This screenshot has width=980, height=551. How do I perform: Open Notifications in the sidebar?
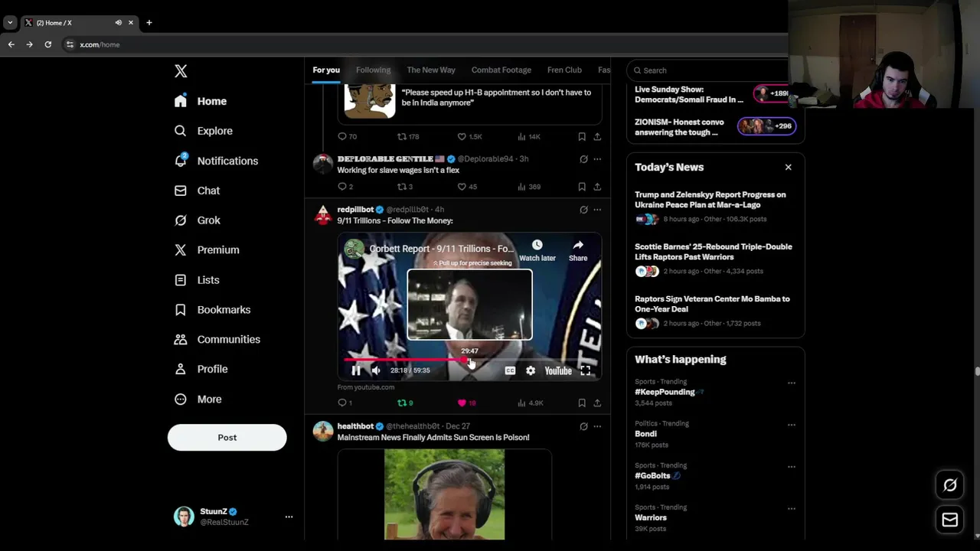pyautogui.click(x=216, y=161)
